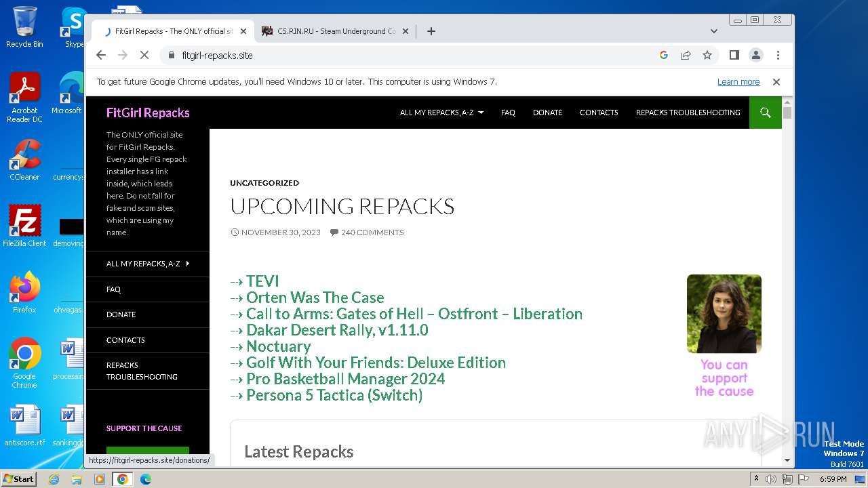The height and width of the screenshot is (488, 868).
Task: Click the green search magnifier icon
Action: (x=766, y=113)
